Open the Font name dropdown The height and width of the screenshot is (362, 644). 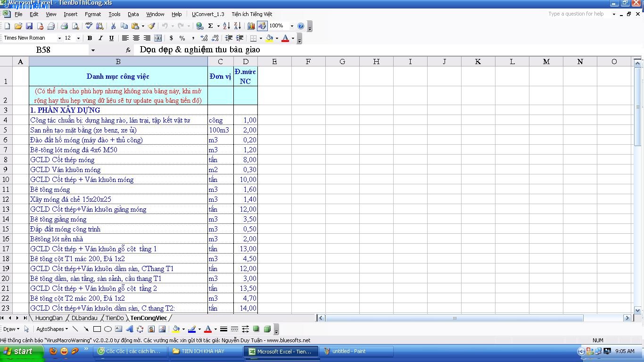click(x=59, y=38)
